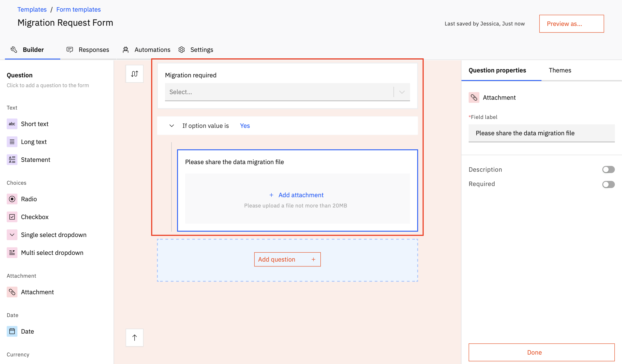Collapse the 'If option value is' condition
This screenshot has height=364, width=622.
point(171,126)
